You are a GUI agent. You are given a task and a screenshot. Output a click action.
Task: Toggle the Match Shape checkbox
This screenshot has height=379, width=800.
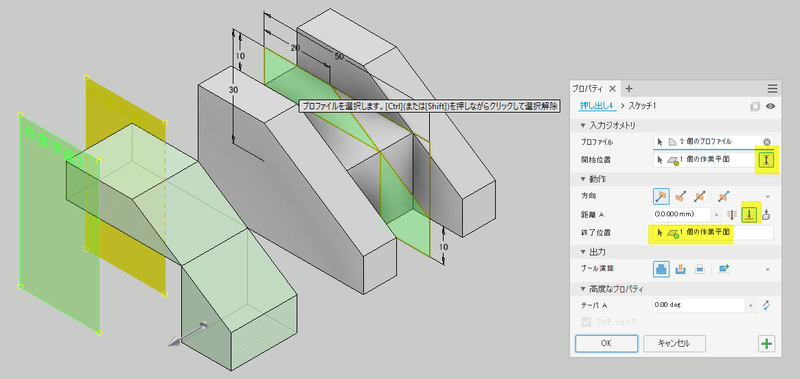click(587, 322)
